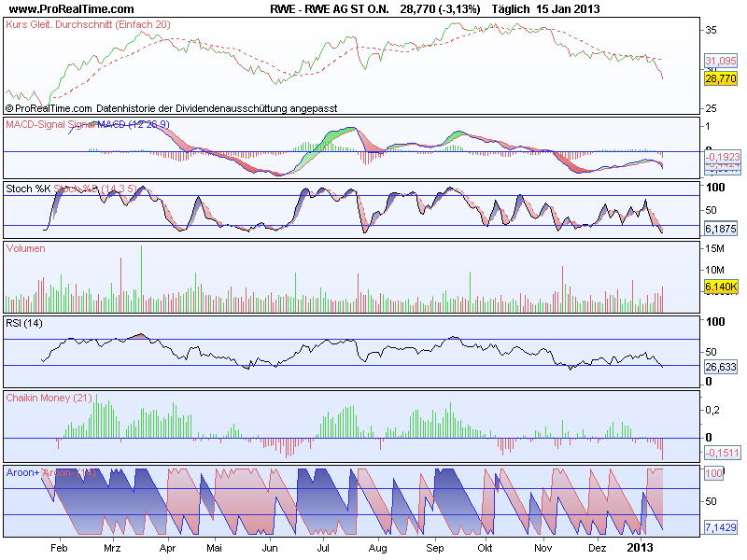Click the Aug month label on time axis
Image resolution: width=747 pixels, height=560 pixels.
coord(378,549)
